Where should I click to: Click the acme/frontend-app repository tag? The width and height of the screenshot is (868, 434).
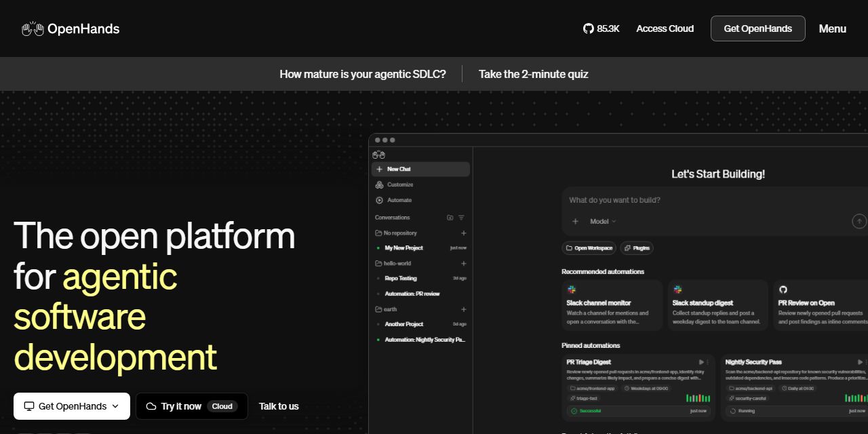tap(592, 389)
